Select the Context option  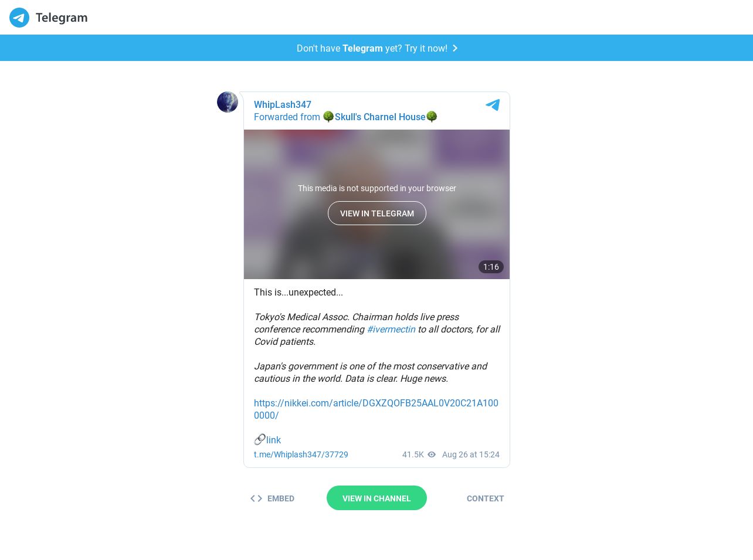(x=486, y=498)
